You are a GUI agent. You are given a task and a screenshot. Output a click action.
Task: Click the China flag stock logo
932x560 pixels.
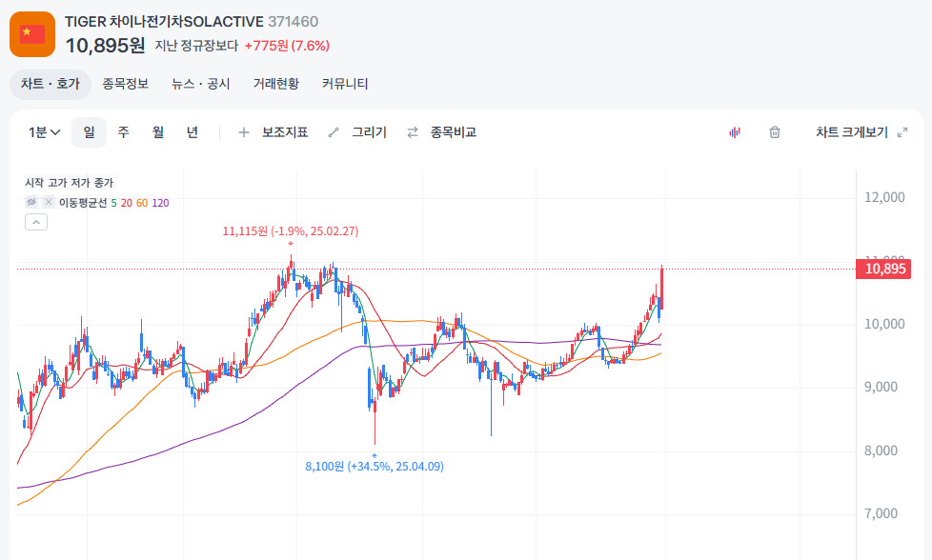click(32, 33)
